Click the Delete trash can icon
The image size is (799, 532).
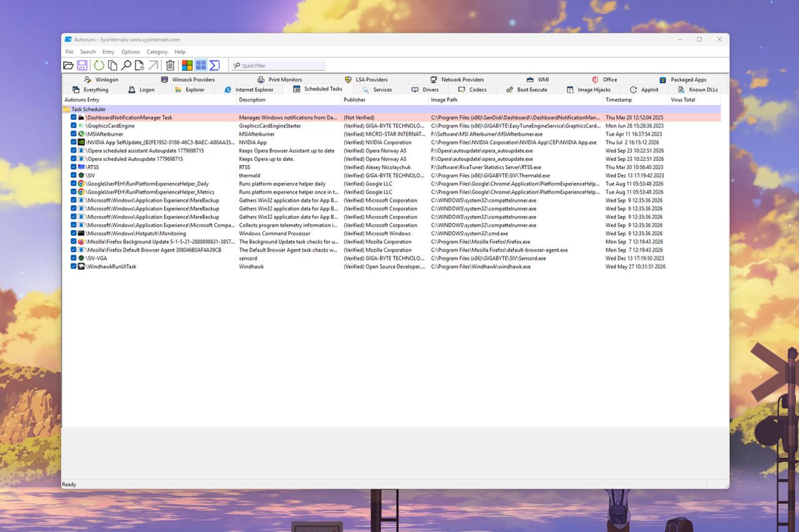170,65
